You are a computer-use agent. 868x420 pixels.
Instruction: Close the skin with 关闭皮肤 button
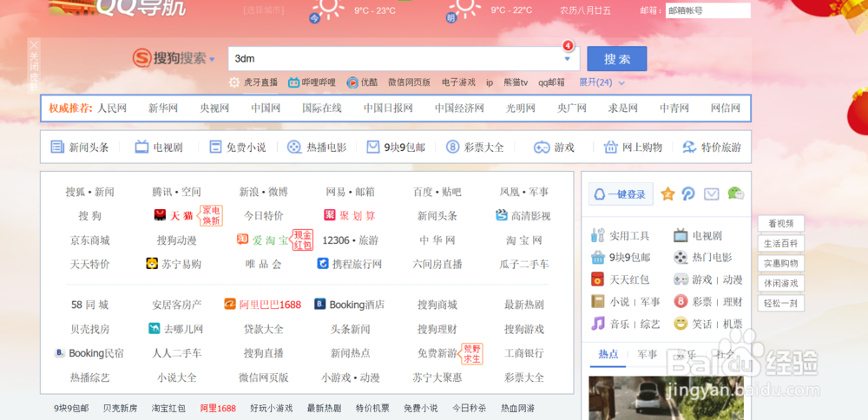[x=35, y=67]
